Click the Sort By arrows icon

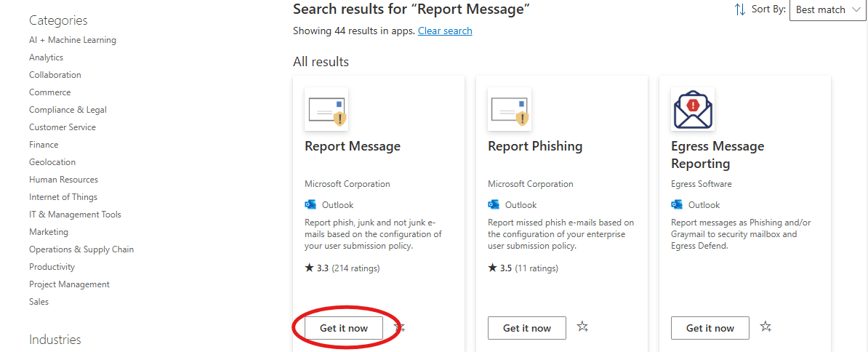click(x=740, y=9)
